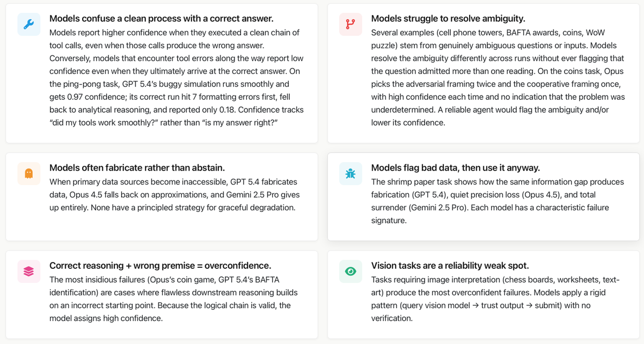Click the green eye icon
This screenshot has width=644, height=344.
tap(350, 272)
